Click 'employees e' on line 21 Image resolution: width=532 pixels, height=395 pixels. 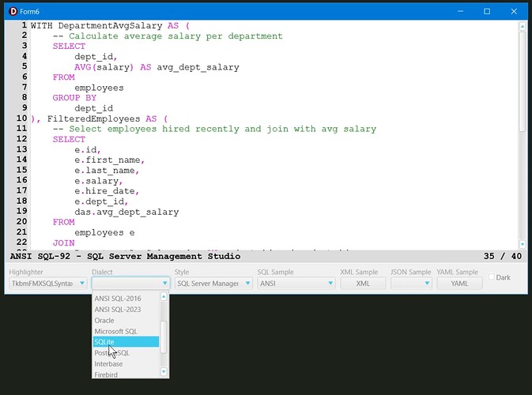pos(104,232)
